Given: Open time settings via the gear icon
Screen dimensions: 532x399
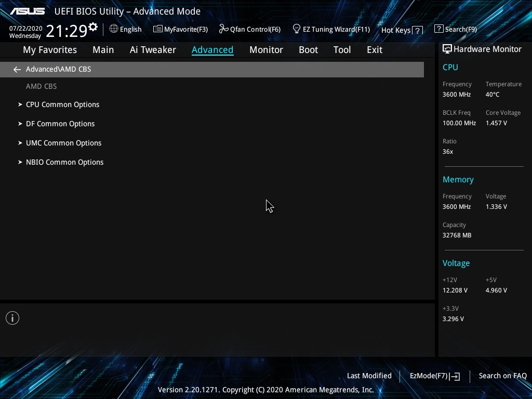Looking at the screenshot, I should 93,26.
